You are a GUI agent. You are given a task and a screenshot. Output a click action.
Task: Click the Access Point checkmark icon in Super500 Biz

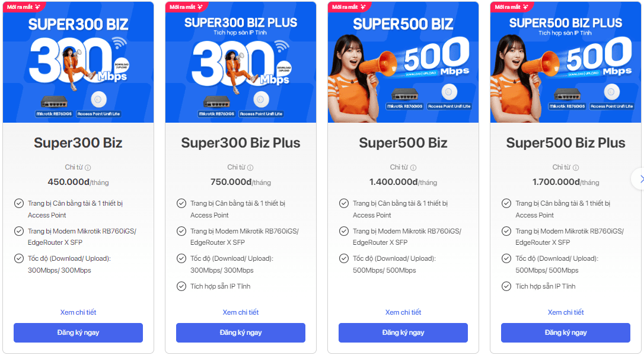tap(344, 203)
